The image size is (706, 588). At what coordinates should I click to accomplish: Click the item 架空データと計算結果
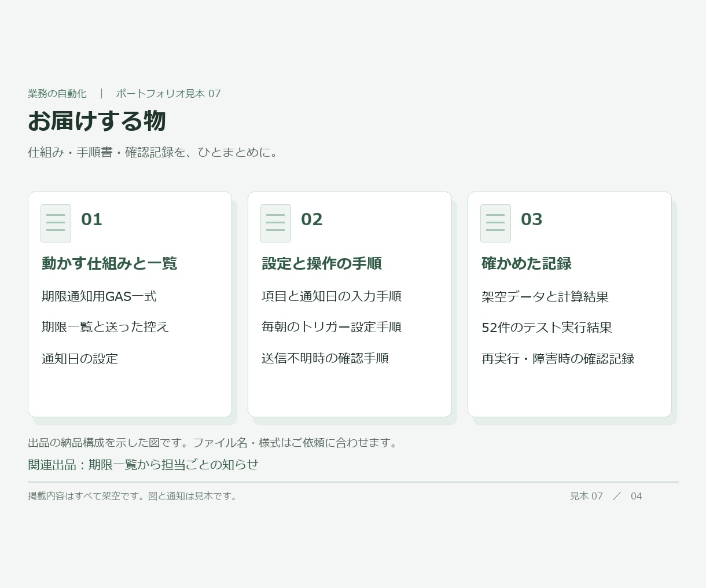(545, 297)
